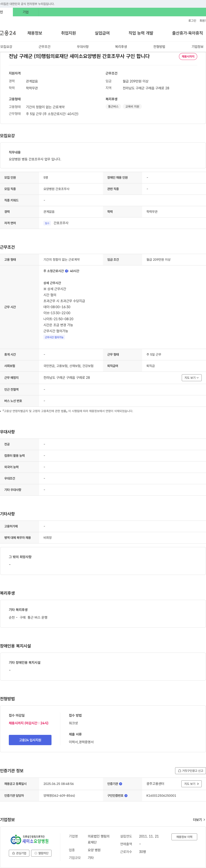
Task: Toggle the 열람차단 block button
Action: 41,853
